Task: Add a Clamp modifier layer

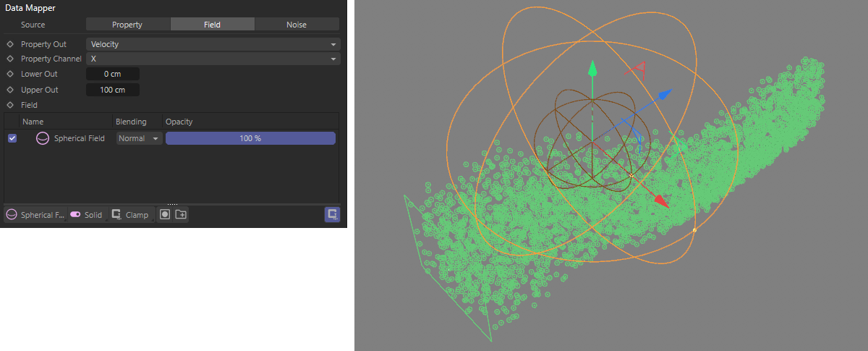Action: 131,215
